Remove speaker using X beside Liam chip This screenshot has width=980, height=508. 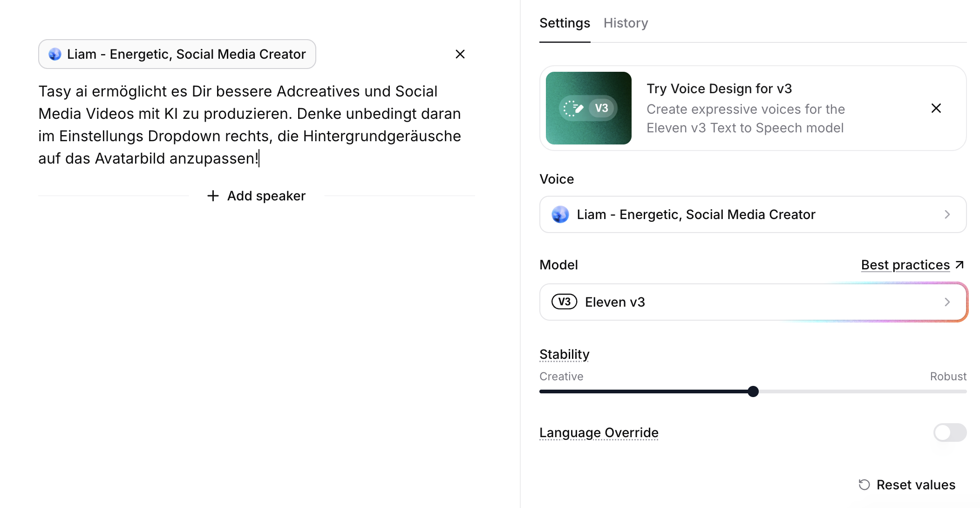460,54
